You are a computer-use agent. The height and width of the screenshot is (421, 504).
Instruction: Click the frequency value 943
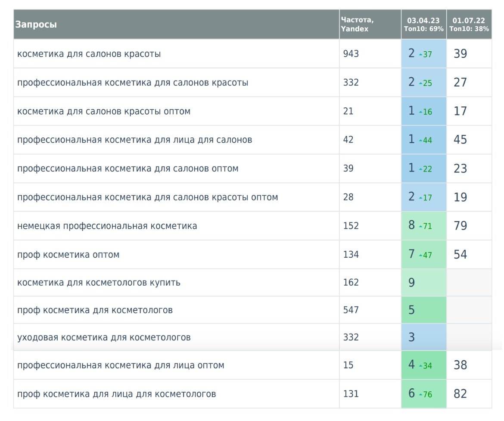(x=351, y=54)
